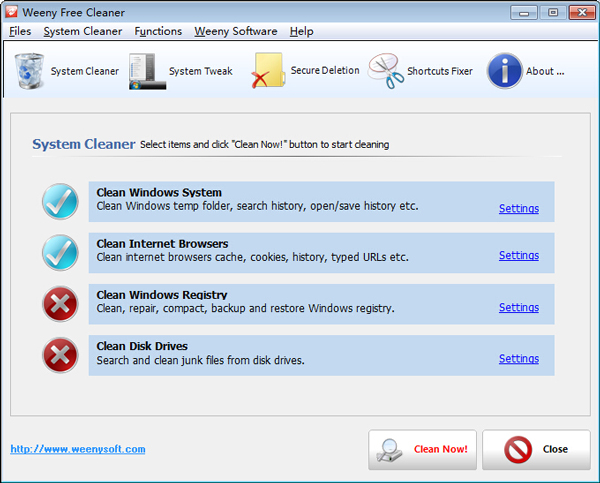Click the Shortcuts Fixer toolbar label
This screenshot has height=483, width=600.
(x=440, y=71)
